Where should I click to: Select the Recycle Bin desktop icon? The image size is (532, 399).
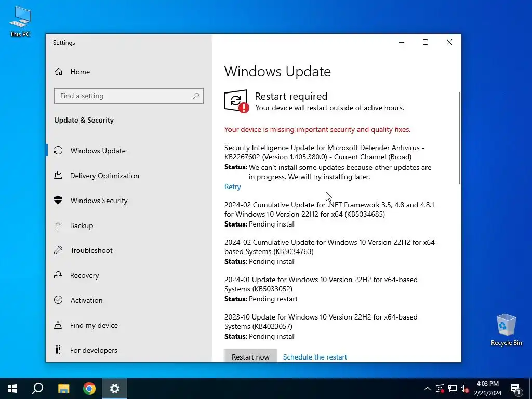(x=506, y=330)
